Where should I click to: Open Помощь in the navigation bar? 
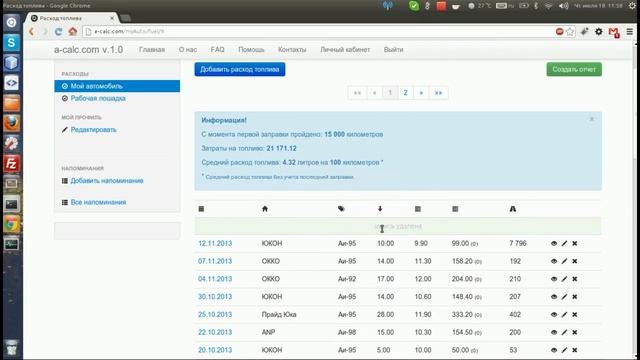(251, 49)
